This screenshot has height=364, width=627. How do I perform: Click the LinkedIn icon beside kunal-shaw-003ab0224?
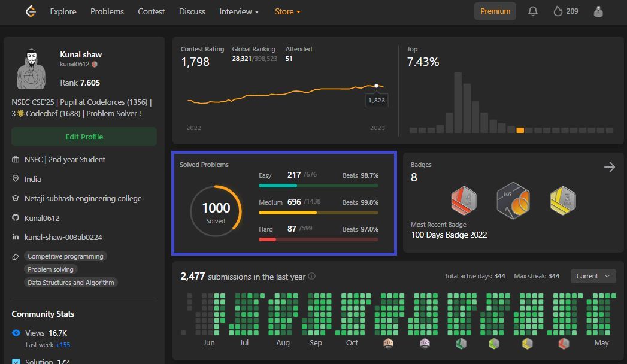(16, 237)
